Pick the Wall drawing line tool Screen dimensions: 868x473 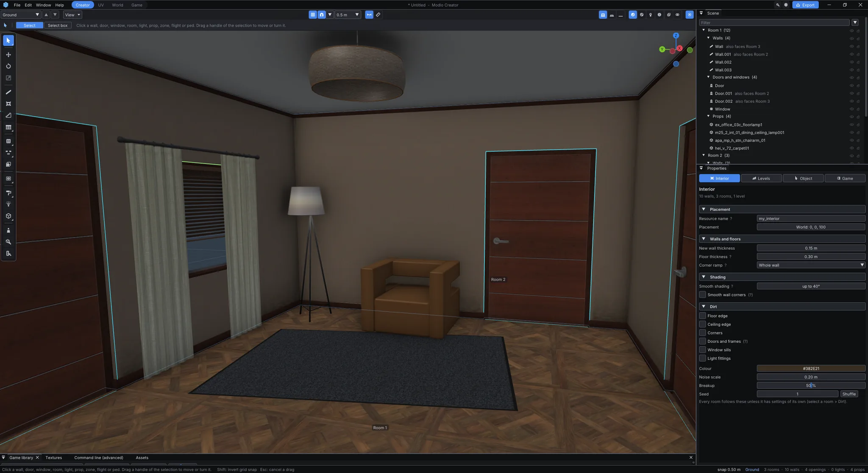click(8, 92)
